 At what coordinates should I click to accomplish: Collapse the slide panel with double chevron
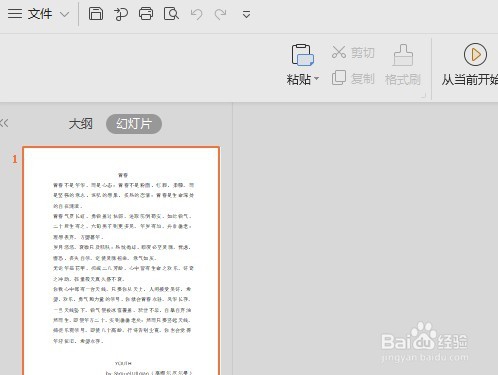coord(4,123)
